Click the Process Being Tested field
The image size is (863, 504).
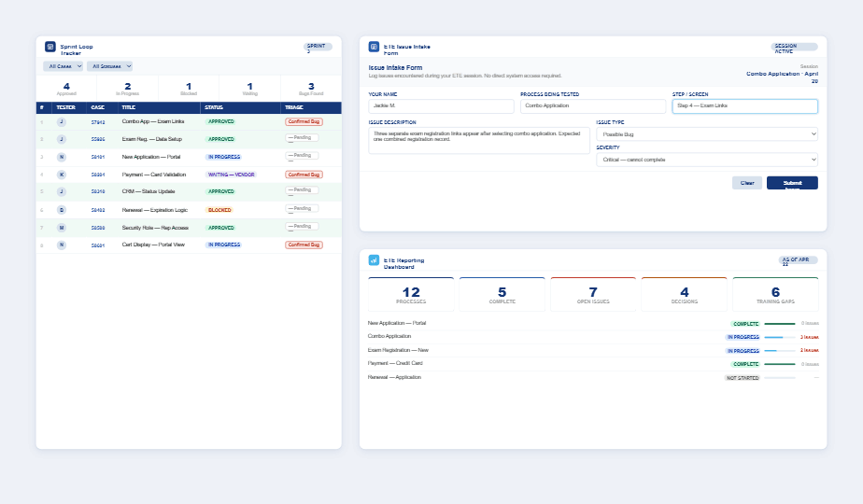click(x=593, y=105)
